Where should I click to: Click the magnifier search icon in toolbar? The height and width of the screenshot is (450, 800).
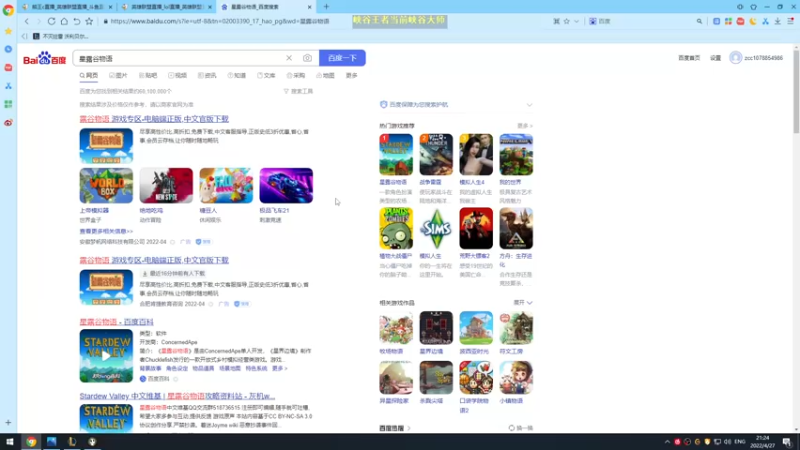[699, 21]
